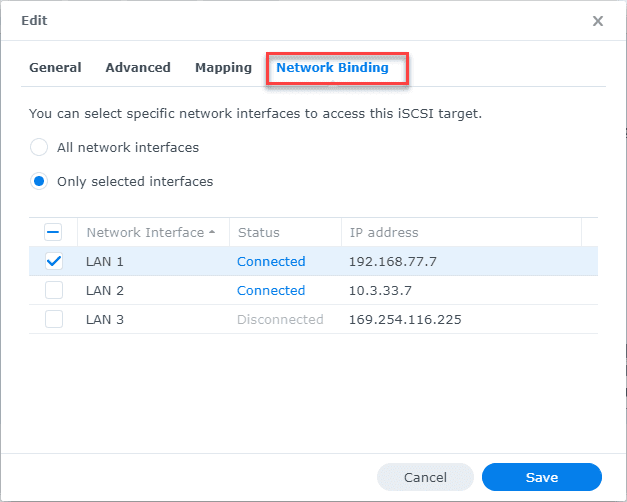Choose the All network interfaces option

pyautogui.click(x=39, y=147)
